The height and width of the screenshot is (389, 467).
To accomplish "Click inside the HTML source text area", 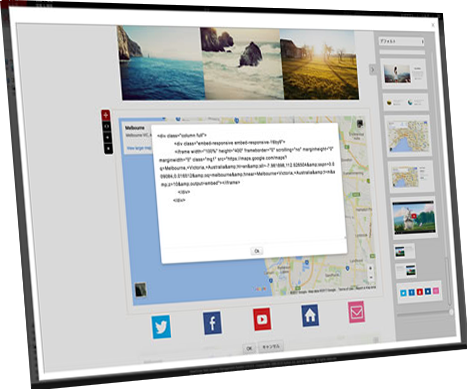I will click(250, 183).
